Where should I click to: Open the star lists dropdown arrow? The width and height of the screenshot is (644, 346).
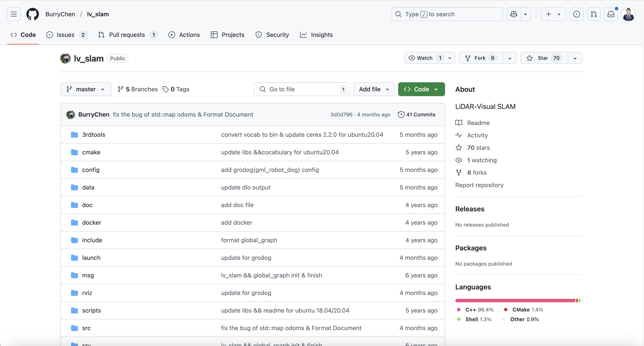[x=575, y=58]
